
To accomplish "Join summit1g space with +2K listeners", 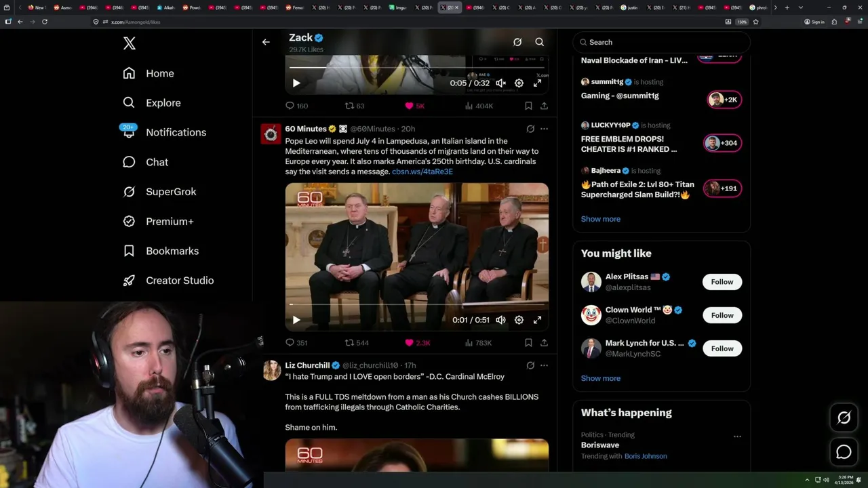I will tap(724, 100).
